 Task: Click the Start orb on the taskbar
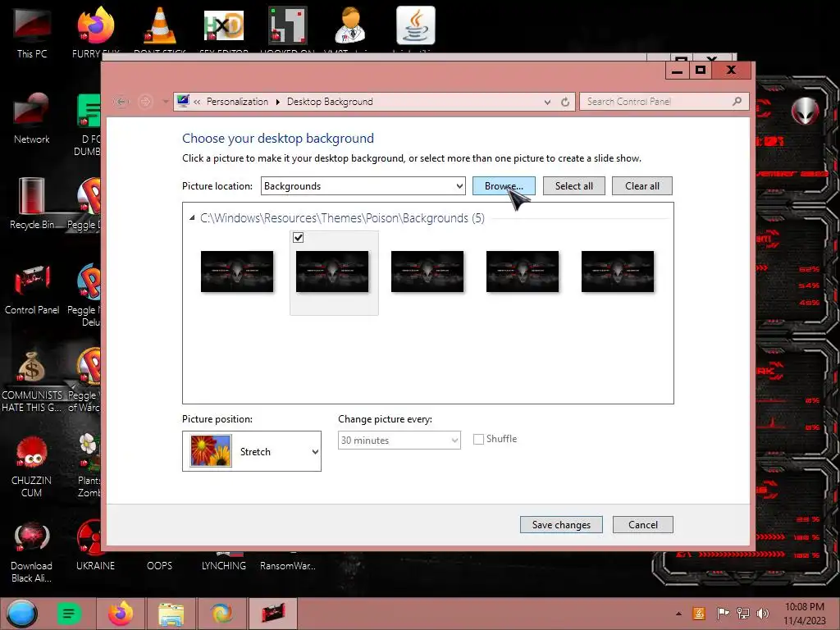[22, 614]
